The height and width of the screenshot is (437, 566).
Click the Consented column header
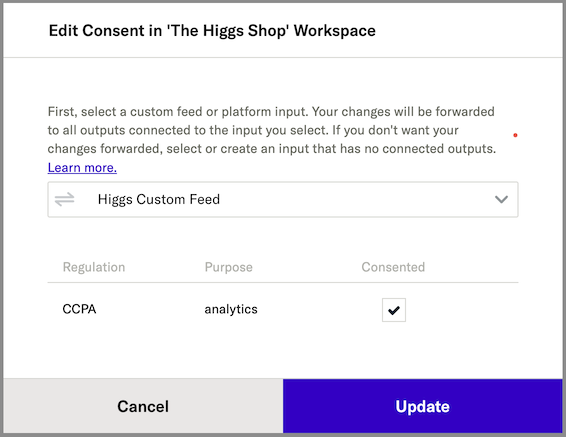pos(393,267)
